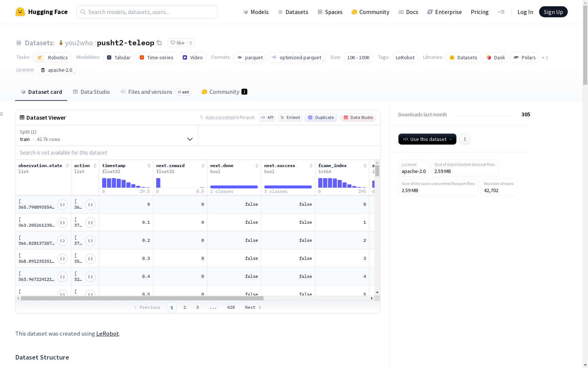Toggle the left sidebar table of contents

(x=2, y=114)
